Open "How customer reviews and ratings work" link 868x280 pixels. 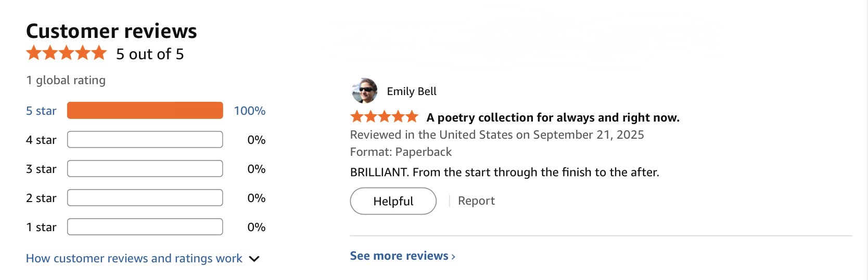pos(134,259)
